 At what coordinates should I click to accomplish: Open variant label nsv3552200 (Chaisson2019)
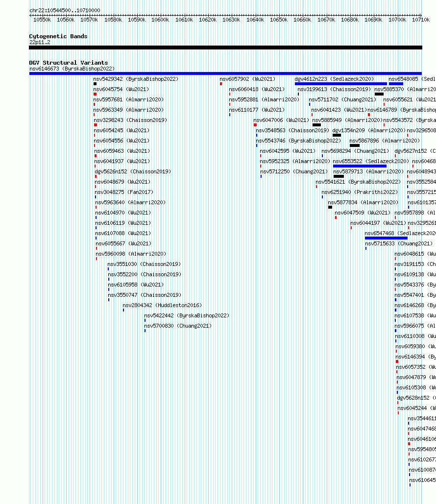pos(145,274)
